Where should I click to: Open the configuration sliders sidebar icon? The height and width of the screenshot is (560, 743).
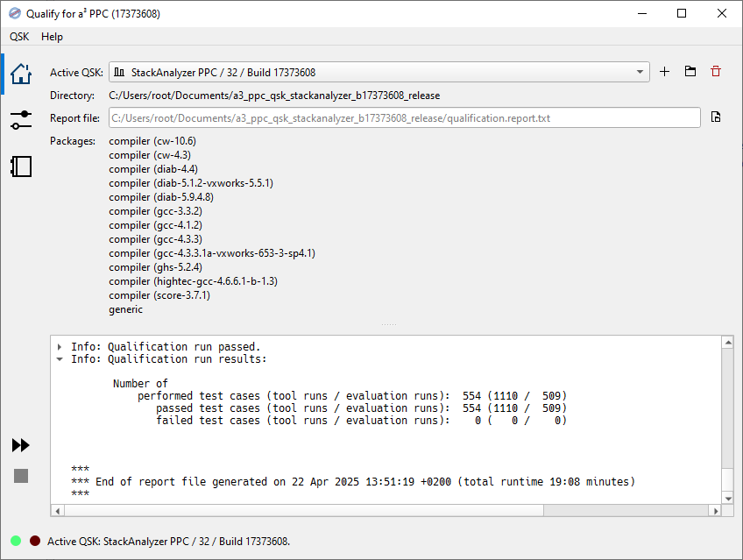(21, 120)
